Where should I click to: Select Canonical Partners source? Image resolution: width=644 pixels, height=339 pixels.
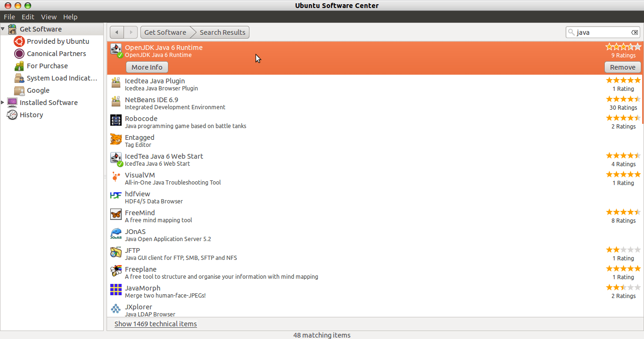tap(57, 54)
